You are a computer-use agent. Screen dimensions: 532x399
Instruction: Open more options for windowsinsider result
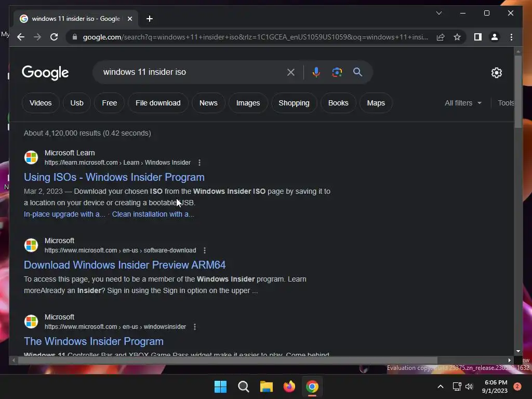coord(195,327)
